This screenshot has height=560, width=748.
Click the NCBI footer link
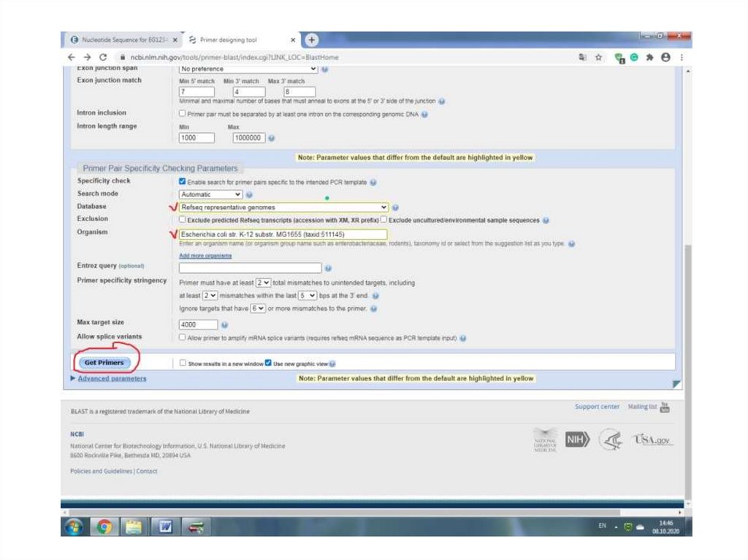point(77,434)
